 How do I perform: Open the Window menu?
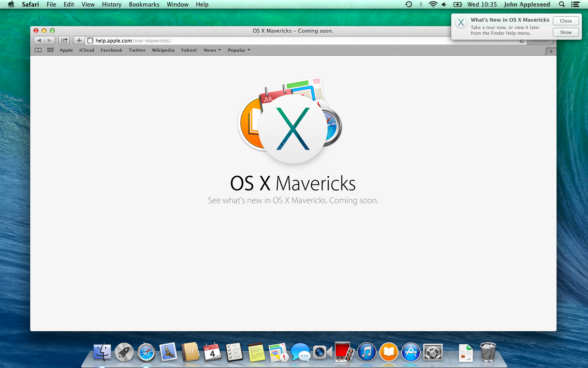click(x=178, y=4)
